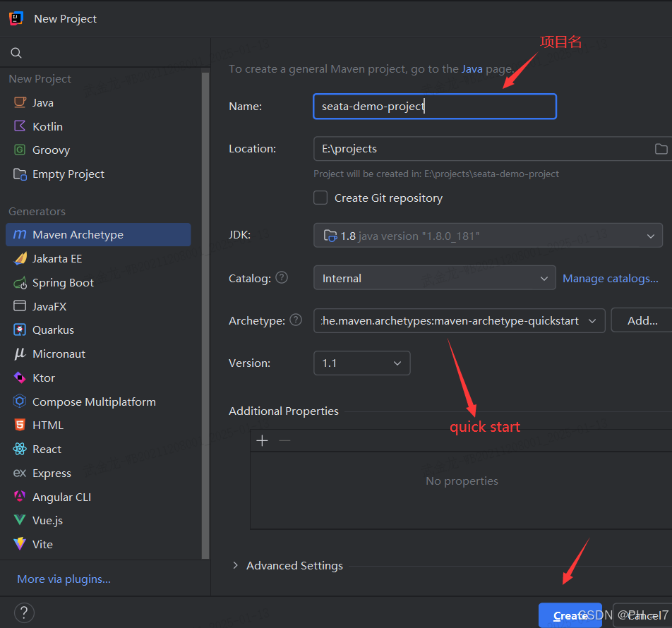
Task: Remove property with minus icon
Action: 284,440
